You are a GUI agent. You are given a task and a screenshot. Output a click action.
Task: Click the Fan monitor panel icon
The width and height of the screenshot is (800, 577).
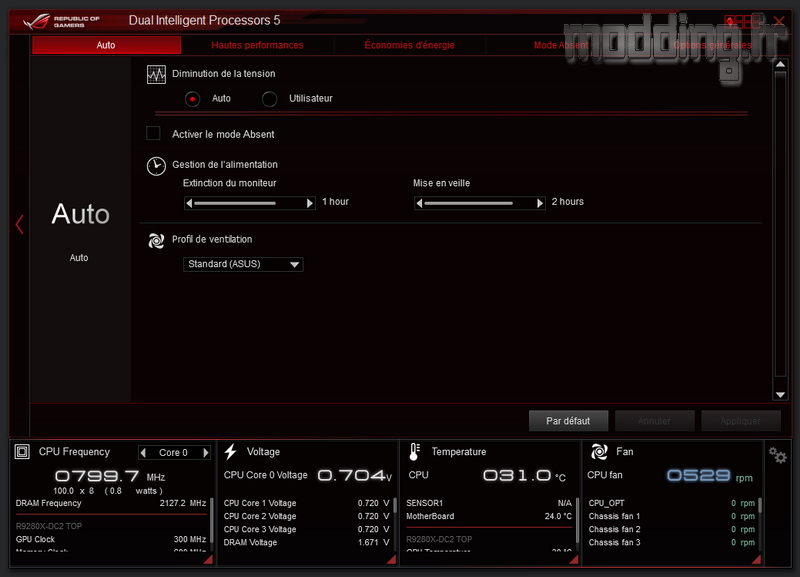click(x=599, y=451)
